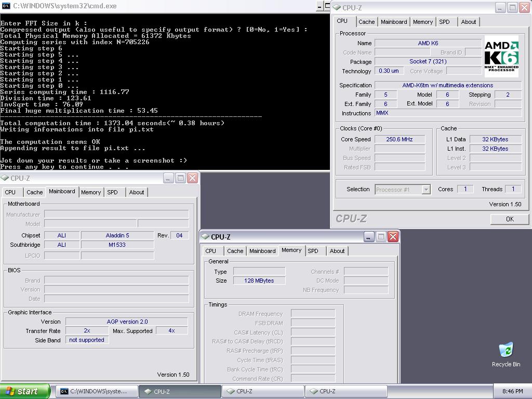Viewport: 532px width, 399px height.
Task: Click Transfer Rate field 2x
Action: [87, 330]
